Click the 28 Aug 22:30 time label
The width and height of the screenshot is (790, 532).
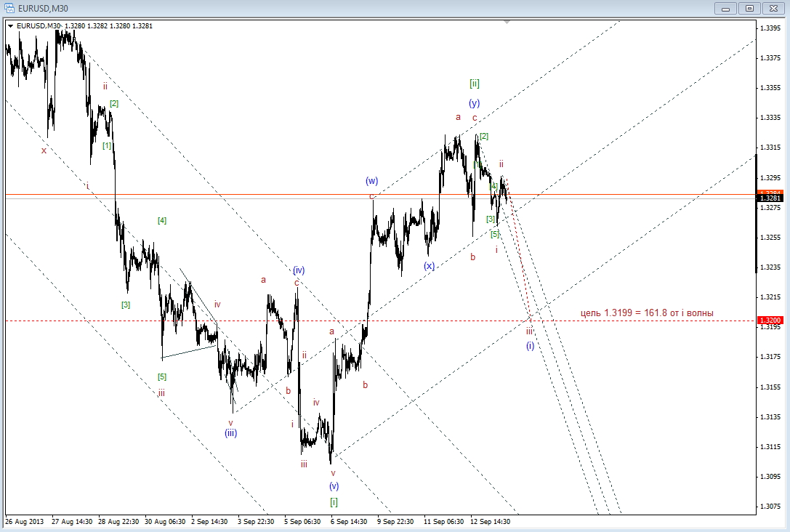(118, 521)
